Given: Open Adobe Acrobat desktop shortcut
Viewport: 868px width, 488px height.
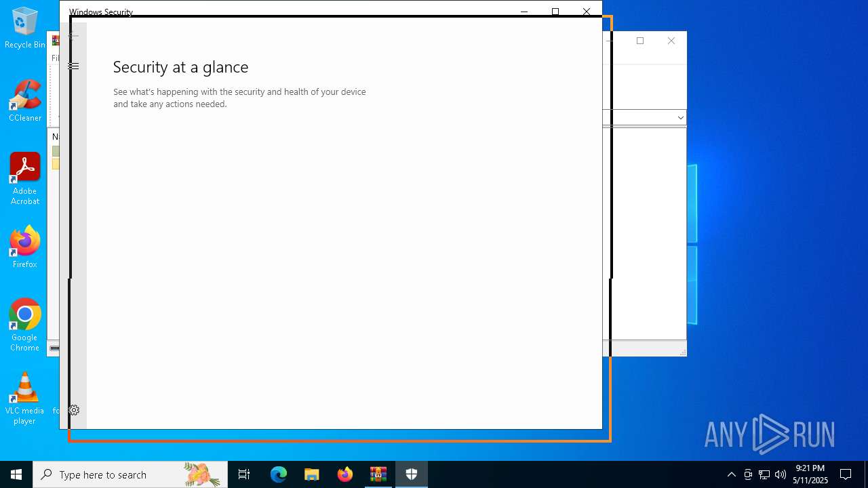Looking at the screenshot, I should [x=25, y=179].
